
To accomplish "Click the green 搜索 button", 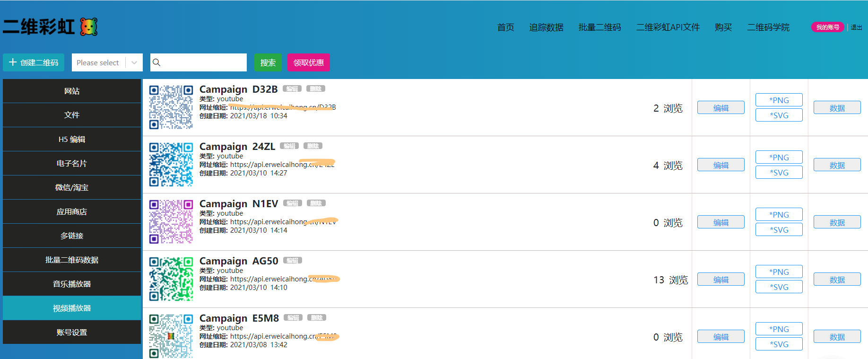I will [268, 62].
